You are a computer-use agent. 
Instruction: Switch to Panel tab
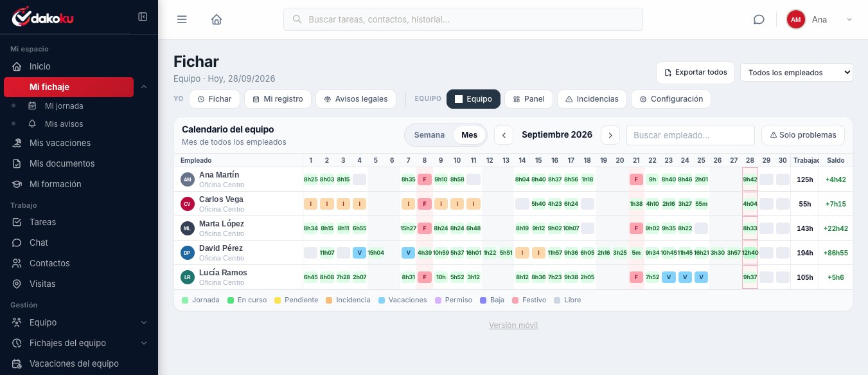coord(529,99)
